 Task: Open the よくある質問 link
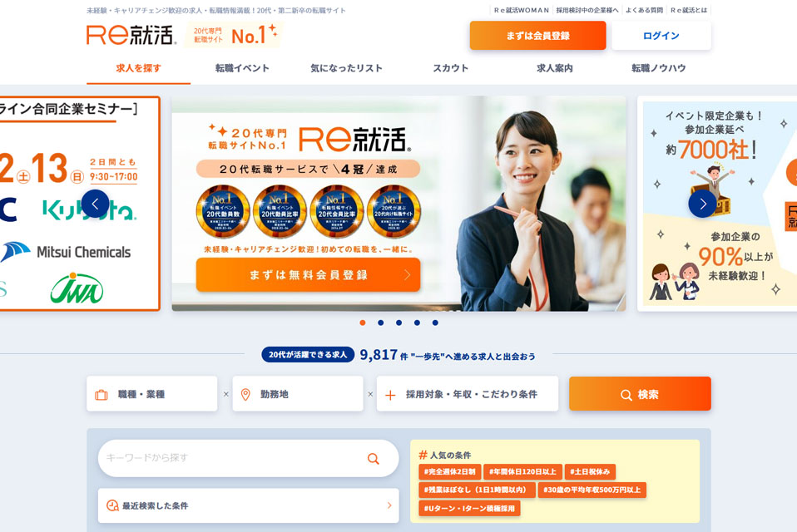point(644,10)
